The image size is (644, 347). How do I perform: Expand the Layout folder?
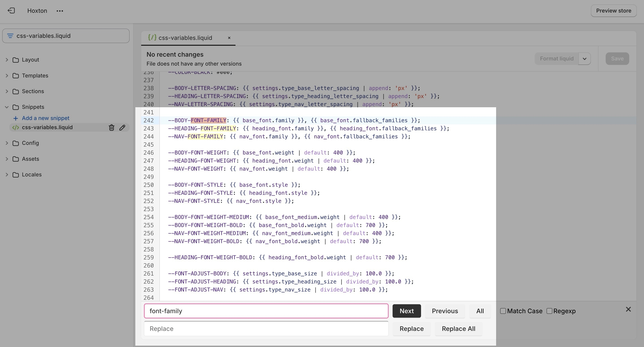coord(7,60)
